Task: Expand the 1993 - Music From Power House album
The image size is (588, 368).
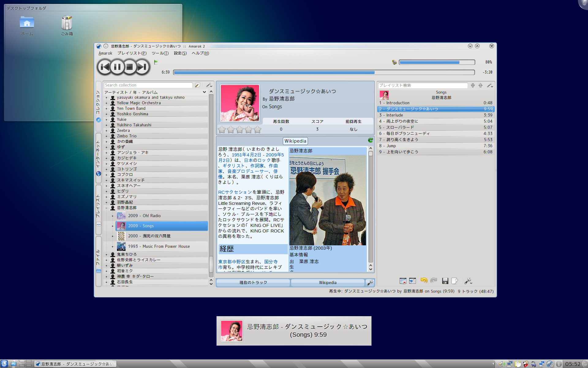Action: pyautogui.click(x=112, y=247)
